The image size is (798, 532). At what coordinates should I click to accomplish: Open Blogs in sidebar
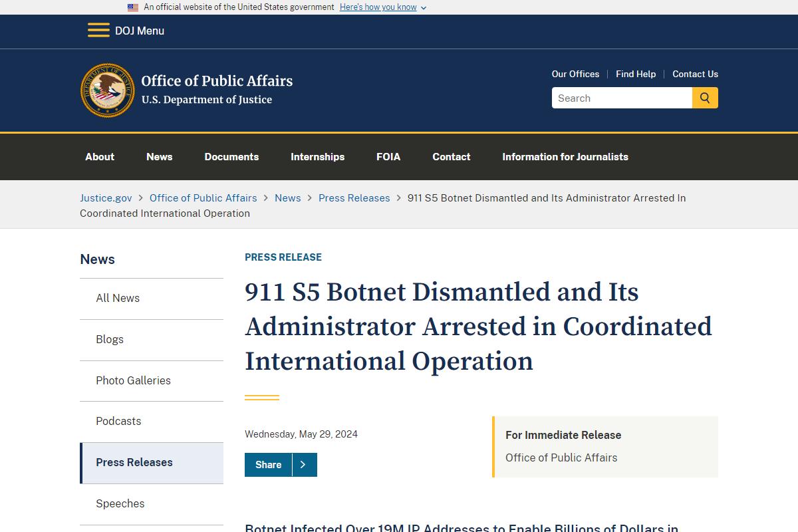(x=152, y=340)
